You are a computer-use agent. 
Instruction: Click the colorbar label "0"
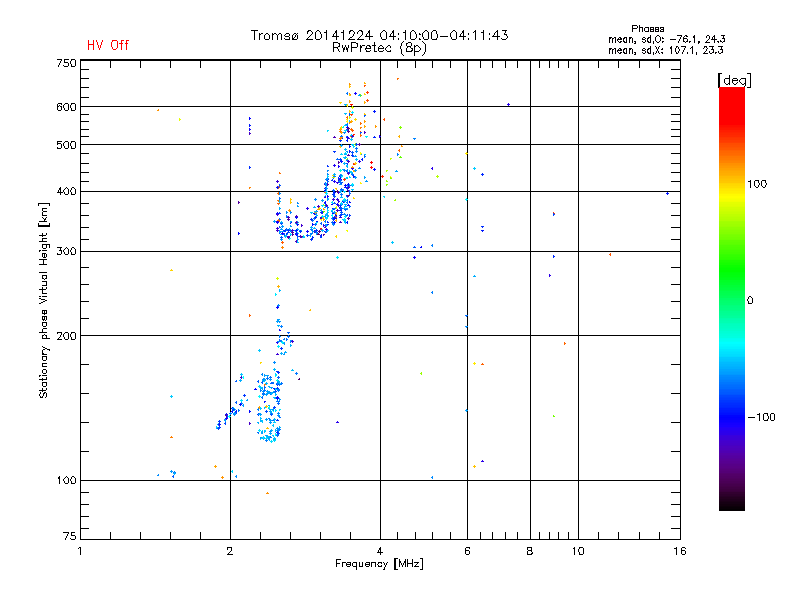coord(750,301)
